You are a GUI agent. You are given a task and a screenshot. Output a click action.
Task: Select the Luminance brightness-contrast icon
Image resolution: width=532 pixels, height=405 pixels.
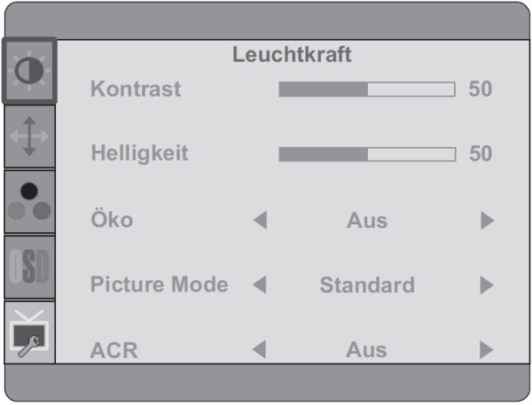[29, 71]
